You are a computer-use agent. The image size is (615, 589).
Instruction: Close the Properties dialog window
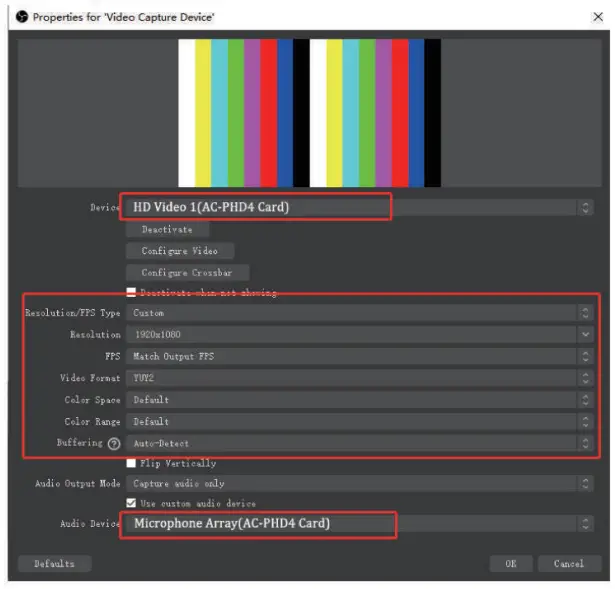point(598,17)
